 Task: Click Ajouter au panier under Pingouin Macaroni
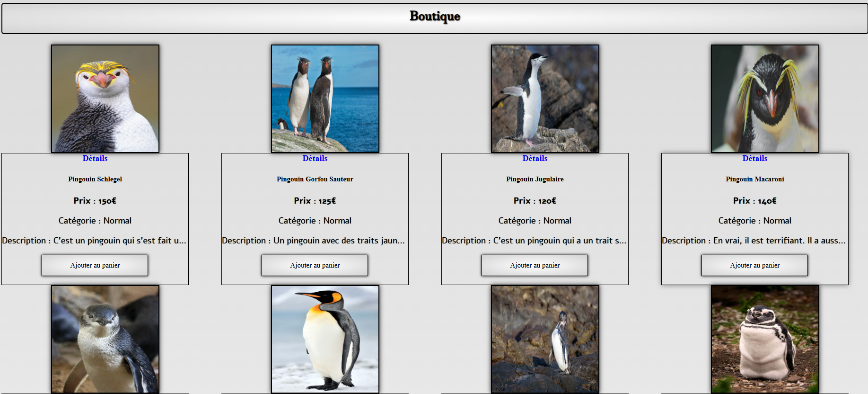[x=755, y=265]
